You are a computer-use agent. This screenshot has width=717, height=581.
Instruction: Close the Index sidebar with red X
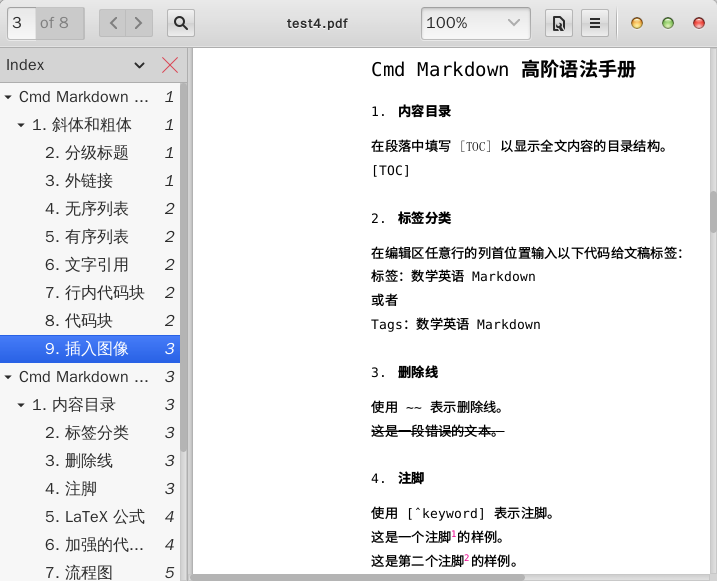(x=170, y=65)
